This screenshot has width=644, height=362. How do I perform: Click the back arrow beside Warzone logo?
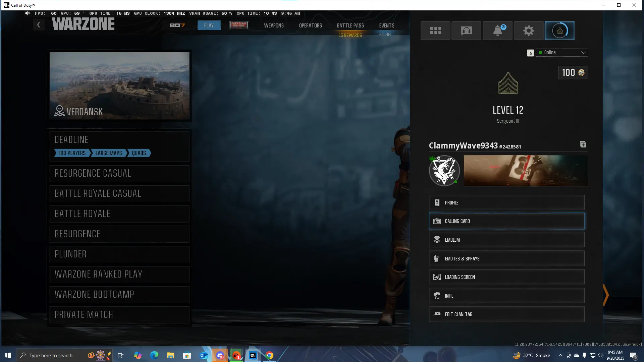point(39,25)
